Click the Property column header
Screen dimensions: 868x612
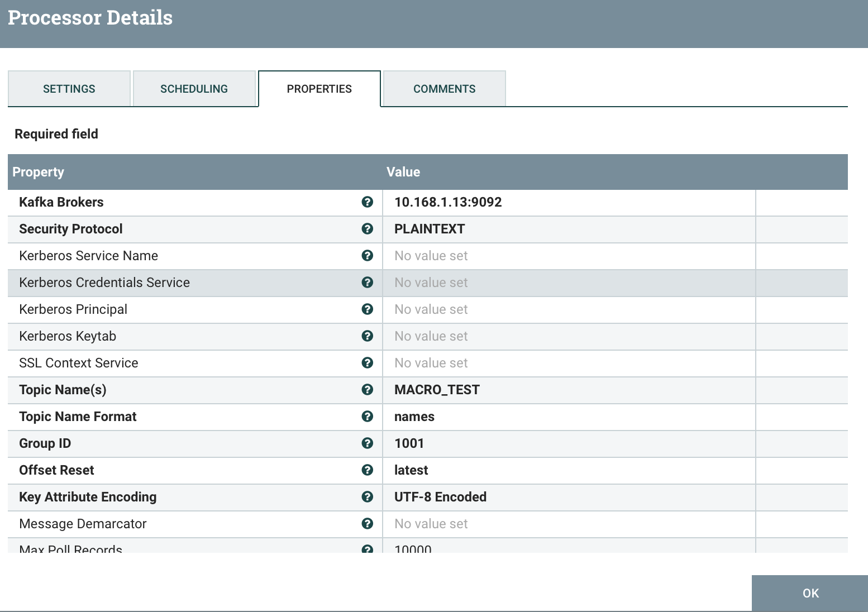tap(38, 172)
